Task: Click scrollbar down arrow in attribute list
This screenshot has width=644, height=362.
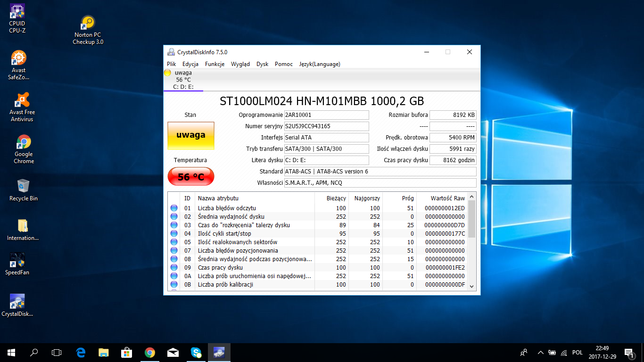Action: tap(472, 287)
